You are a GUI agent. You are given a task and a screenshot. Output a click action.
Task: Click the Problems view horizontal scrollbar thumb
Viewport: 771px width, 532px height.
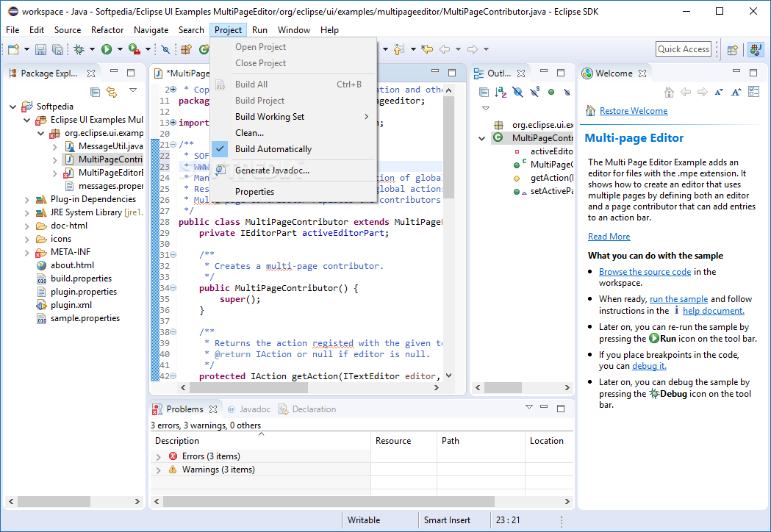(x=329, y=502)
